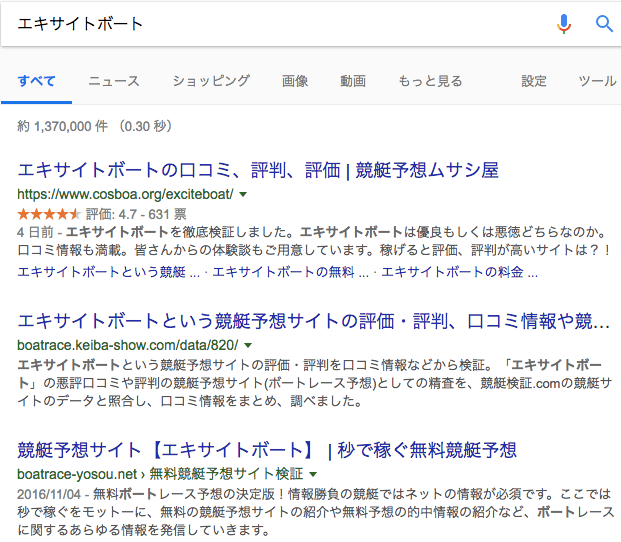Open the ショッピング tab

tap(211, 81)
